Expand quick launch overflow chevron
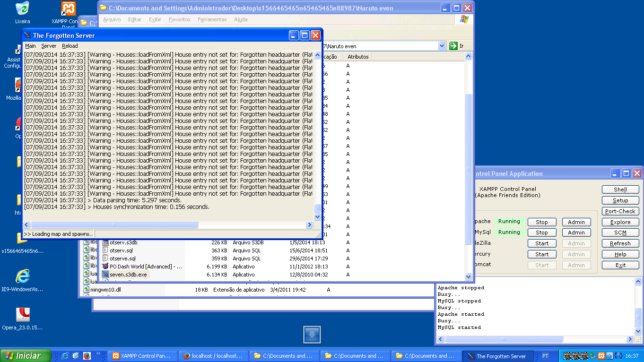644x362 pixels. (98, 353)
